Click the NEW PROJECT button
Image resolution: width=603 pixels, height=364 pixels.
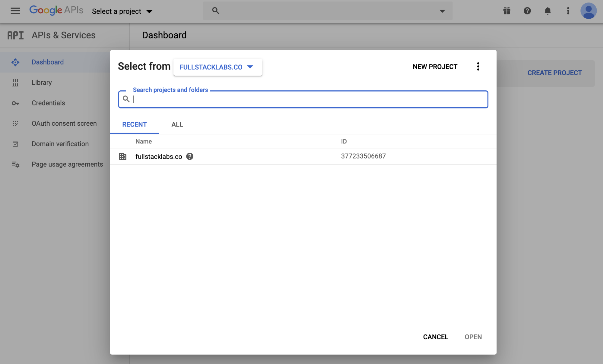[x=435, y=67]
